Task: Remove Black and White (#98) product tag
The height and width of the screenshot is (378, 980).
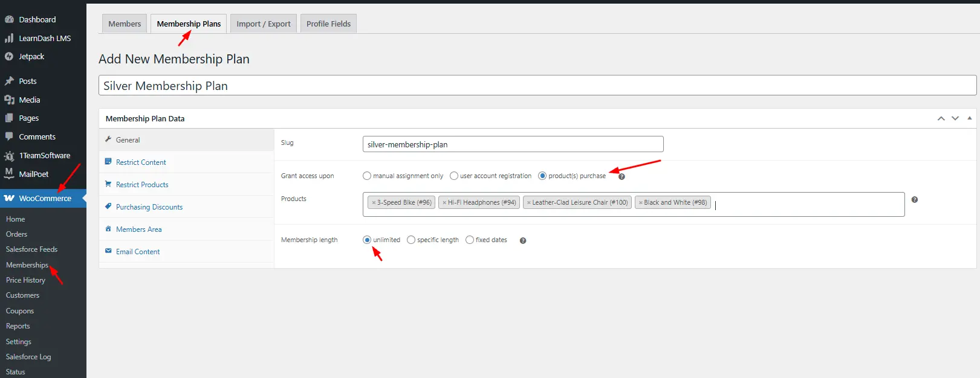Action: (641, 203)
